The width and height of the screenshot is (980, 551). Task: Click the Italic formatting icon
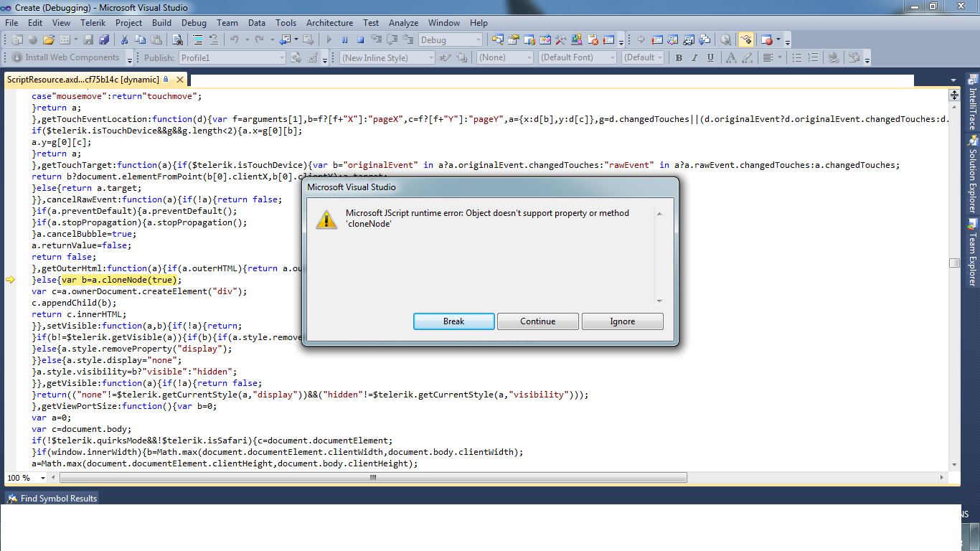[694, 58]
